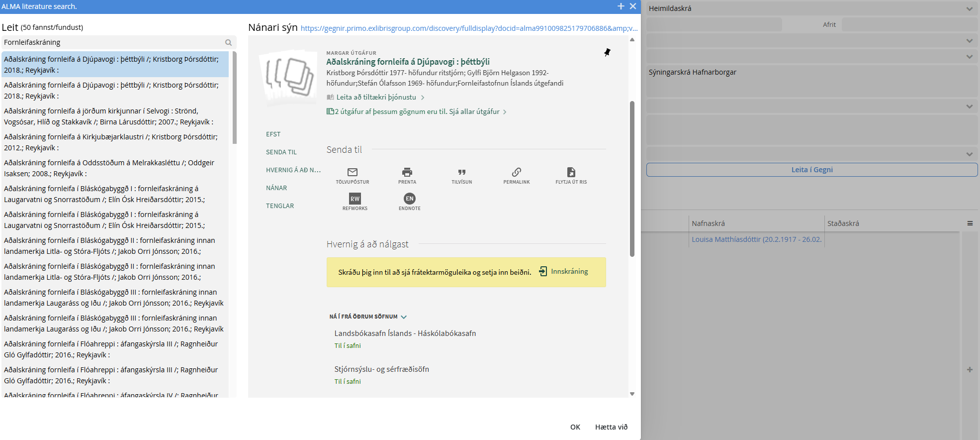Image resolution: width=980 pixels, height=440 pixels.
Task: Click the plus icon at right panel edge
Action: tap(970, 370)
